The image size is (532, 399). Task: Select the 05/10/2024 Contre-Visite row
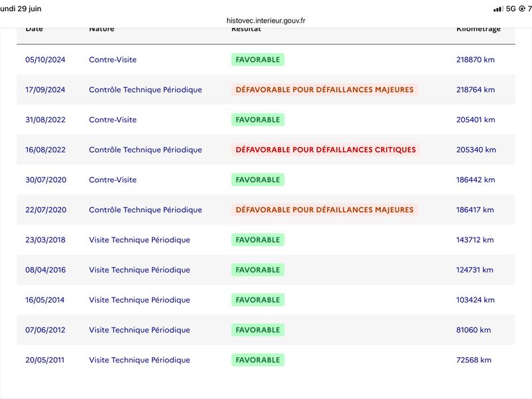(x=265, y=59)
